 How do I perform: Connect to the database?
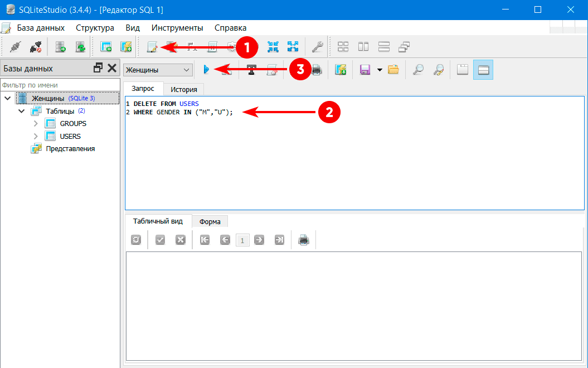[x=16, y=47]
